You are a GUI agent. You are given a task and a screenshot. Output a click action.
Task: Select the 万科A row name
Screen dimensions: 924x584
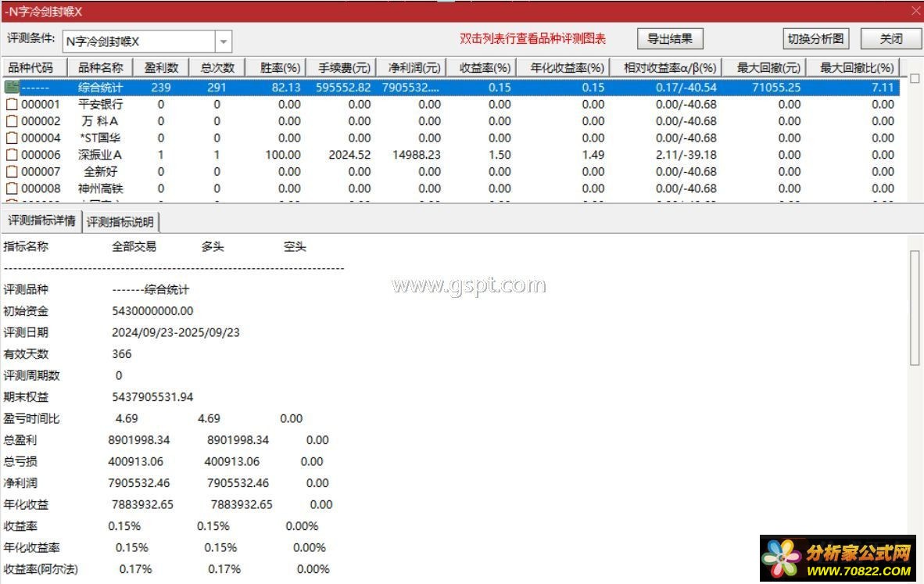click(100, 121)
